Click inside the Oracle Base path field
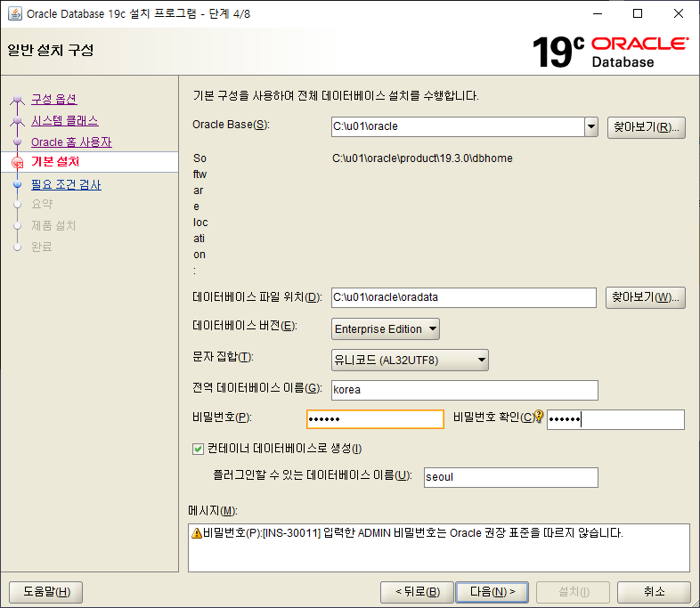The image size is (700, 608). [x=458, y=126]
